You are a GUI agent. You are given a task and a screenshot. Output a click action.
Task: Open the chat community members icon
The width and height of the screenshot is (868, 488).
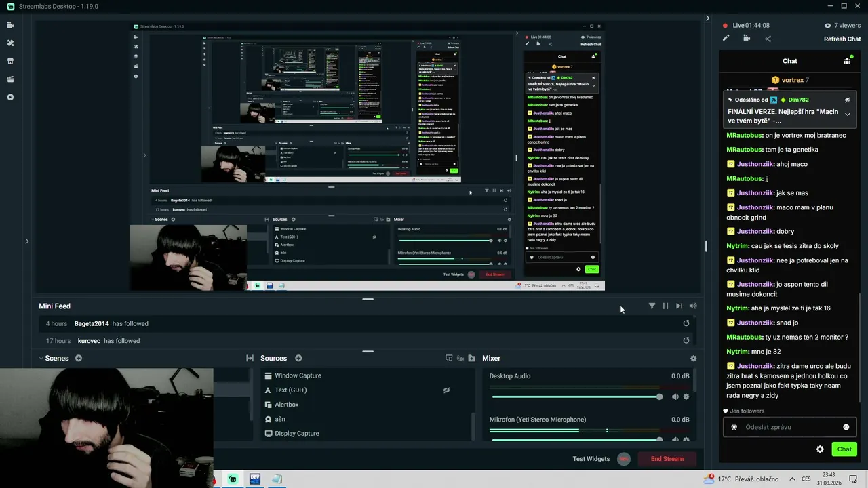847,61
